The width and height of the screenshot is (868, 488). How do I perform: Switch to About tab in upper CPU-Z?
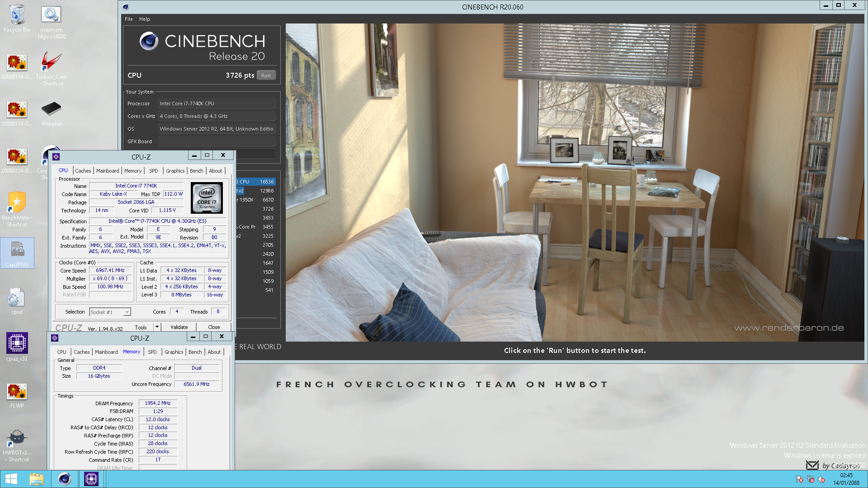[x=215, y=171]
